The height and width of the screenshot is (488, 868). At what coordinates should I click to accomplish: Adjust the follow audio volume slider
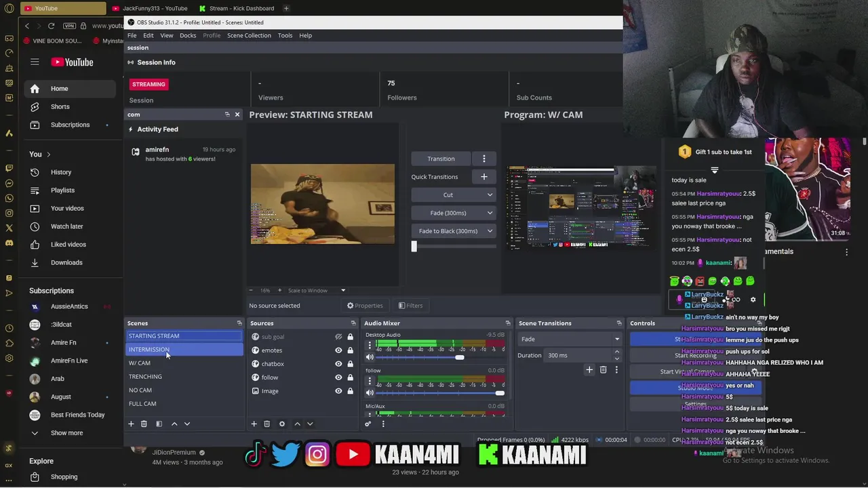click(x=441, y=392)
